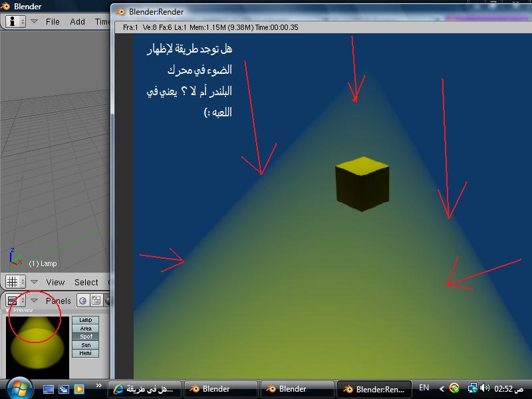Set lamp type to Lamp
This screenshot has width=532, height=399.
pos(86,320)
